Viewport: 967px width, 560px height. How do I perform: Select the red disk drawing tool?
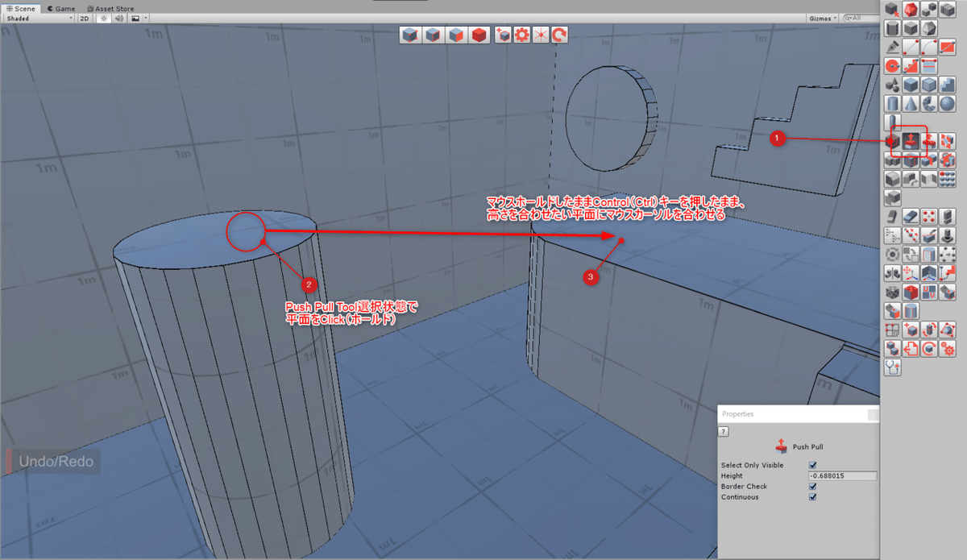click(x=892, y=65)
